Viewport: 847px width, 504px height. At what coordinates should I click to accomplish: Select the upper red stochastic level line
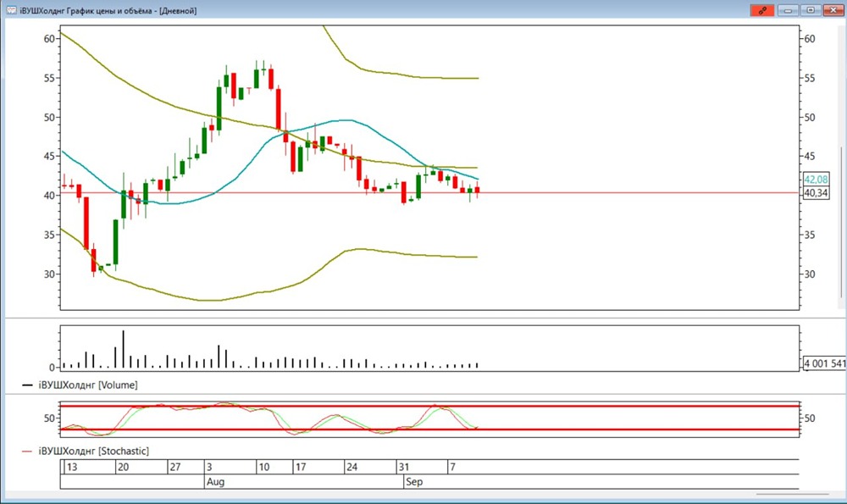coord(429,406)
